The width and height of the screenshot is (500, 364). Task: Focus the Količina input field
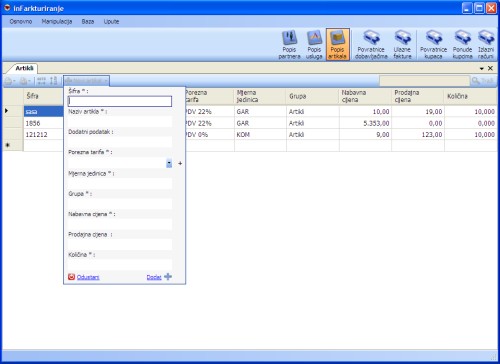(120, 265)
